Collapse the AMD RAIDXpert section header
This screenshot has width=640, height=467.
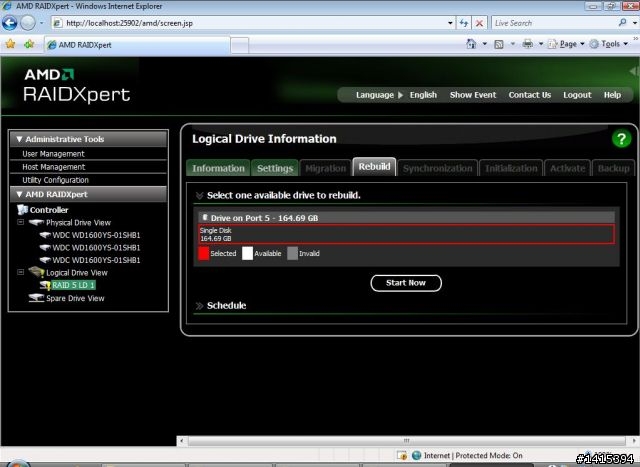pos(19,194)
